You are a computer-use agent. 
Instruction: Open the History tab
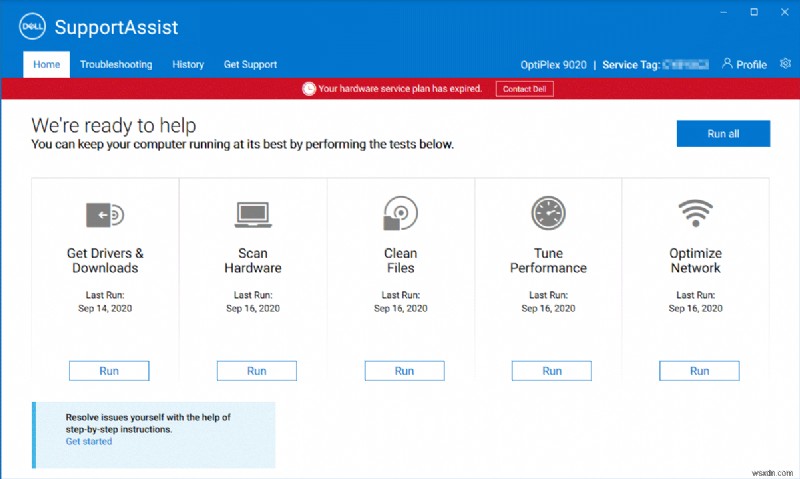pyautogui.click(x=188, y=65)
